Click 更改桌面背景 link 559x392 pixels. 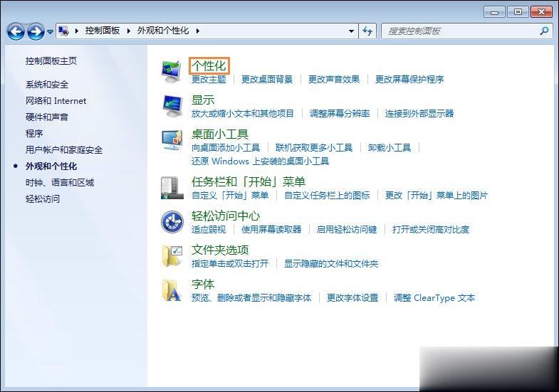267,80
